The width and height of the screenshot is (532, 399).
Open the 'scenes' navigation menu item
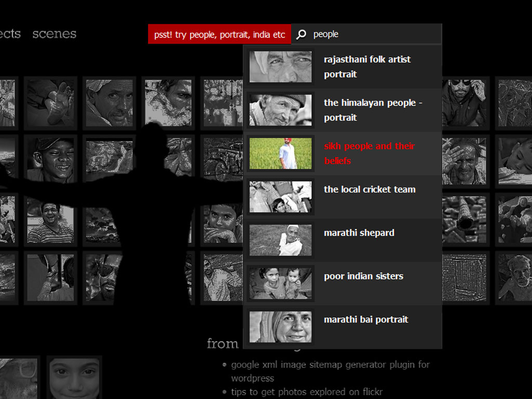54,34
